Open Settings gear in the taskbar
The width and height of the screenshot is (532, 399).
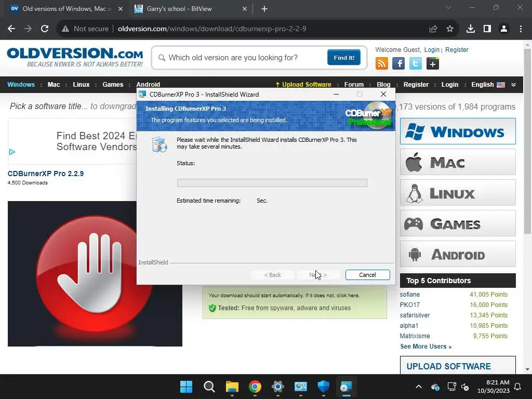pyautogui.click(x=277, y=387)
